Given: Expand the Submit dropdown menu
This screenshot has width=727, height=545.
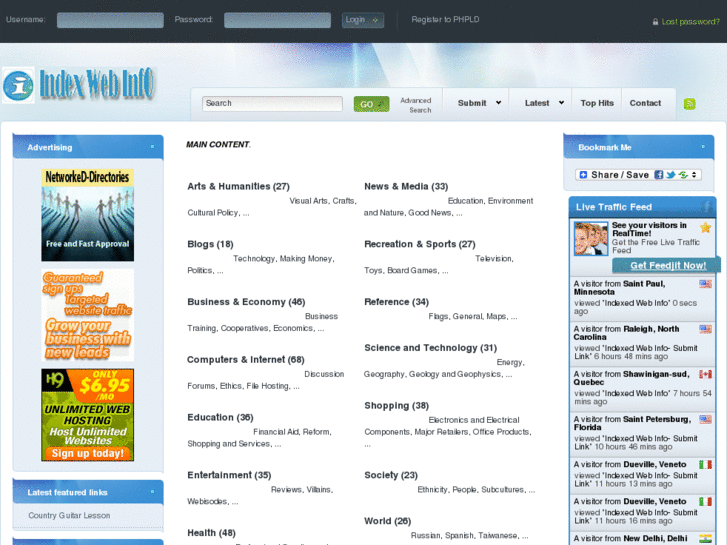Looking at the screenshot, I should coord(498,103).
